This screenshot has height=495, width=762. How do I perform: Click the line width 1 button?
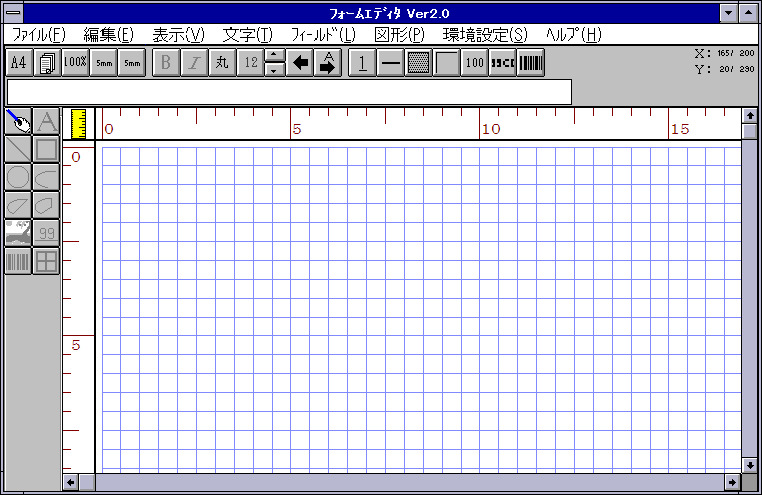click(362, 62)
